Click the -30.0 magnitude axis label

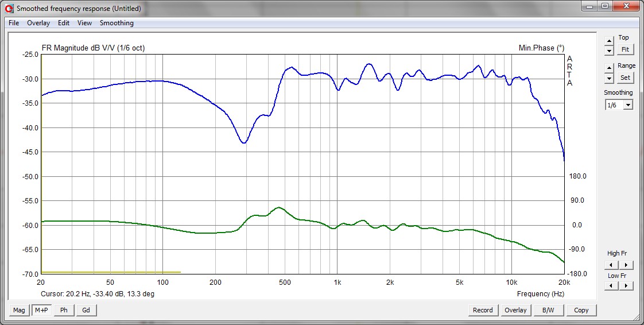(x=30, y=79)
